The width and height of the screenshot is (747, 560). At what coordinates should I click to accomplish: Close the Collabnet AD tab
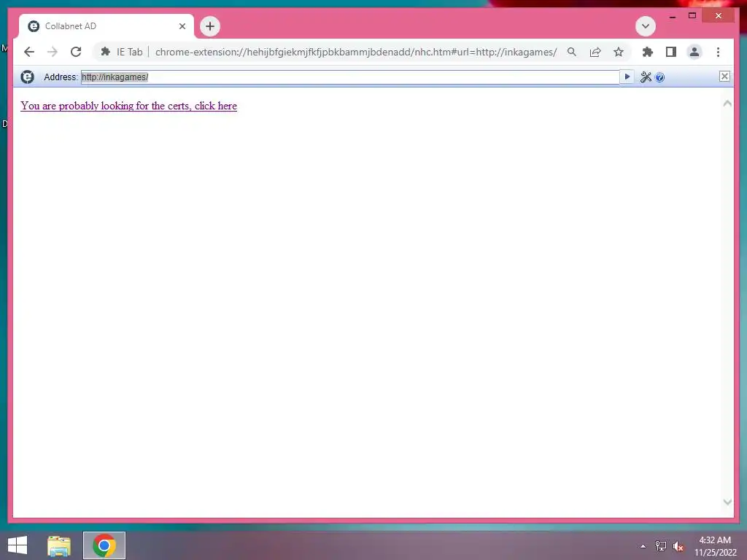182,26
